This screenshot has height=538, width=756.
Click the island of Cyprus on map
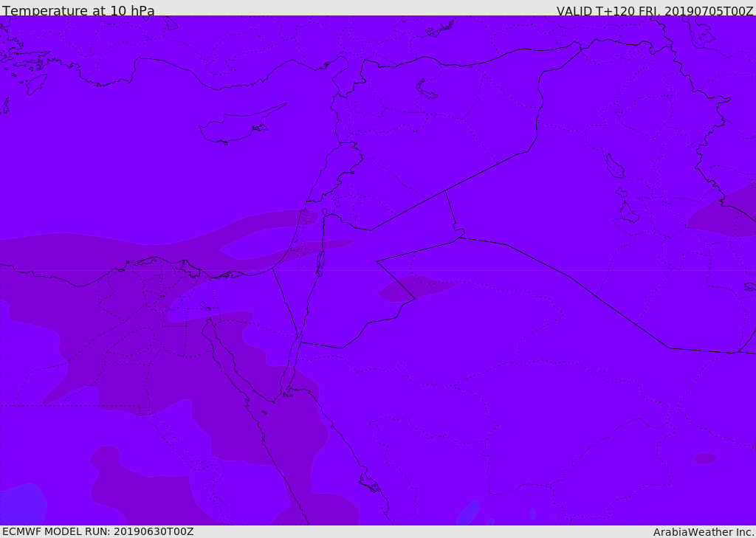pyautogui.click(x=235, y=128)
